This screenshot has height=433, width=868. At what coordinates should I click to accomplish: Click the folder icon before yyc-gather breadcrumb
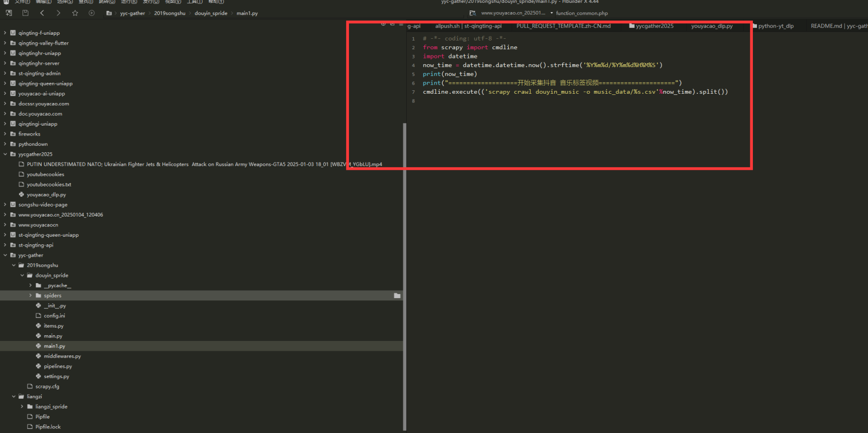click(109, 13)
